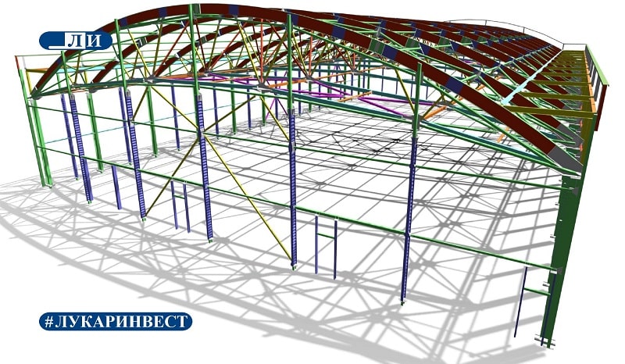This screenshot has width=625, height=364.
Task: Select the short blue posts beside corner column
Action: pyautogui.click(x=522, y=301)
